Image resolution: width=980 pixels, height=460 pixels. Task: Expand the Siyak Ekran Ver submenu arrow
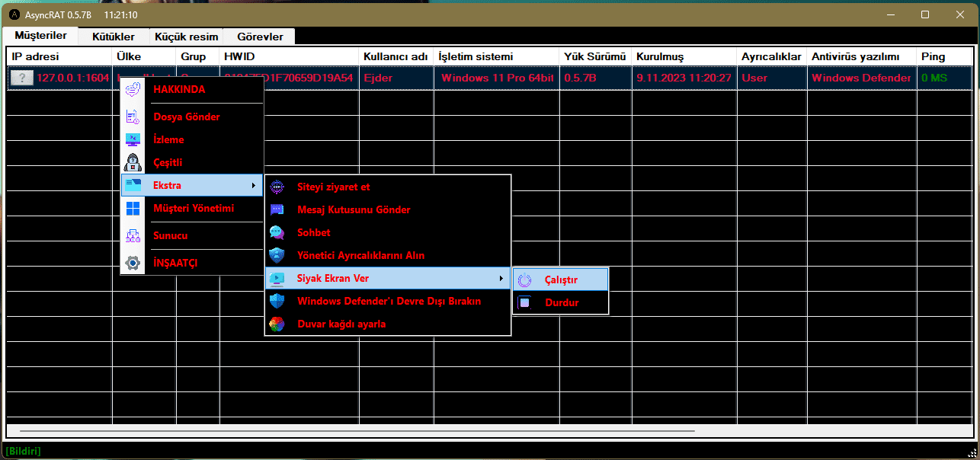coord(501,278)
